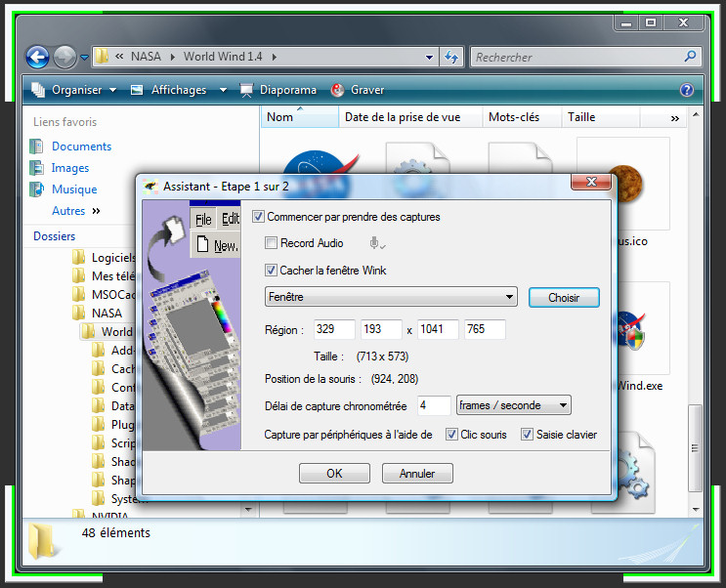Toggle Commencer par prendre des captures
The height and width of the screenshot is (588, 726).
click(258, 216)
